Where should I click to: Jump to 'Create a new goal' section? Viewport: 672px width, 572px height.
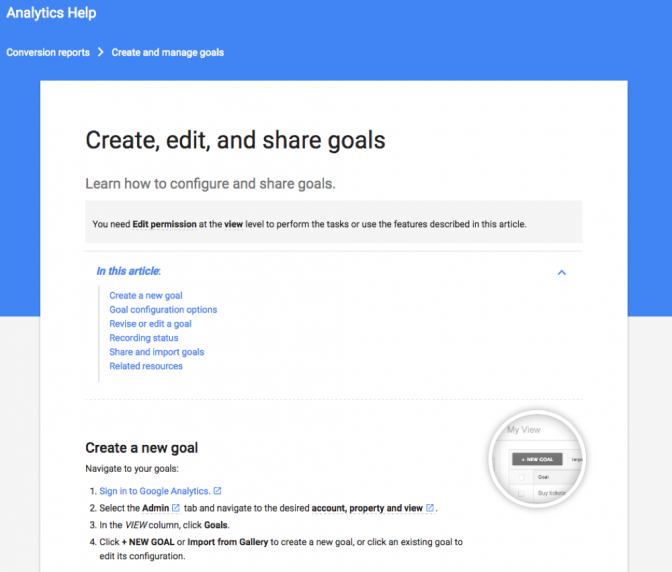(x=146, y=296)
